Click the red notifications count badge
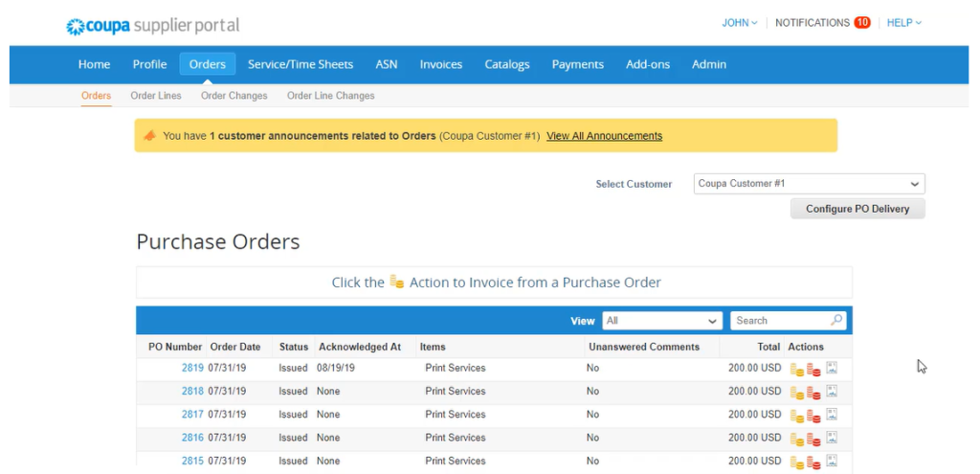Image resolution: width=980 pixels, height=474 pixels. [x=862, y=23]
